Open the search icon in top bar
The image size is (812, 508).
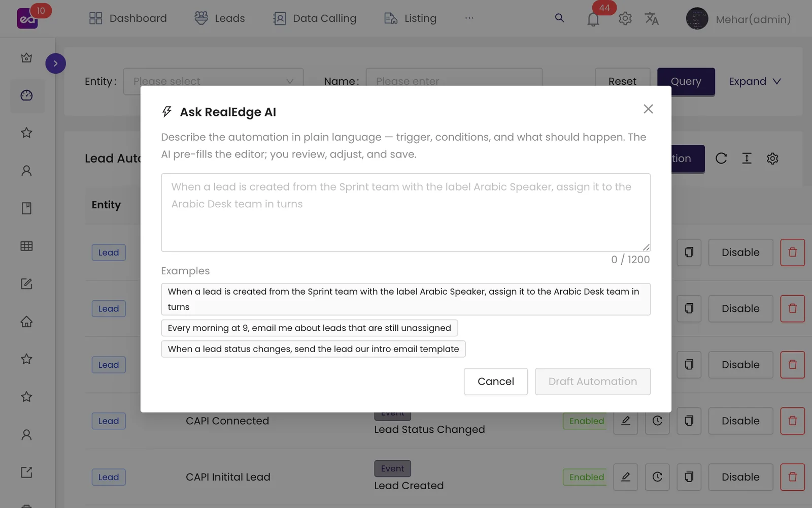point(559,18)
